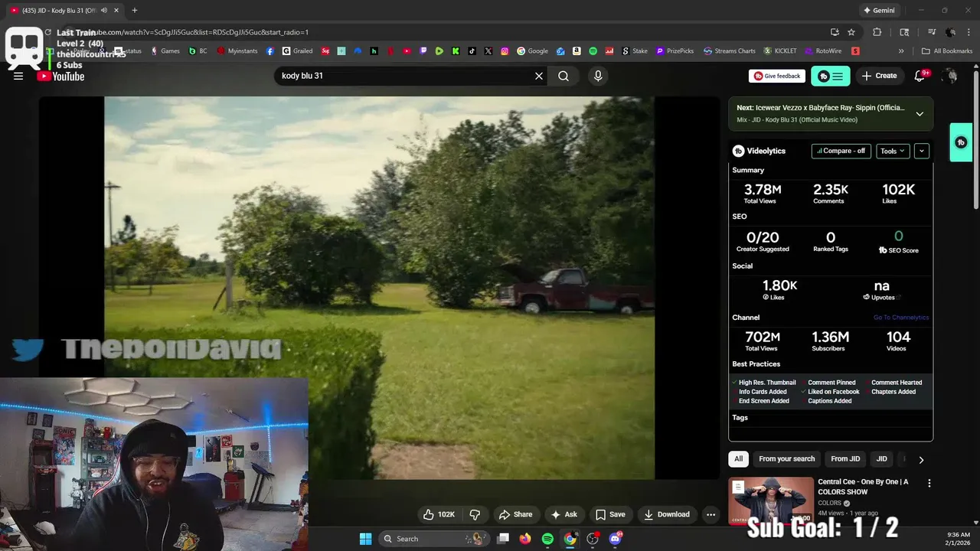Screen dimensions: 980x551
Task: Open more actions ellipsis under video
Action: click(710, 514)
